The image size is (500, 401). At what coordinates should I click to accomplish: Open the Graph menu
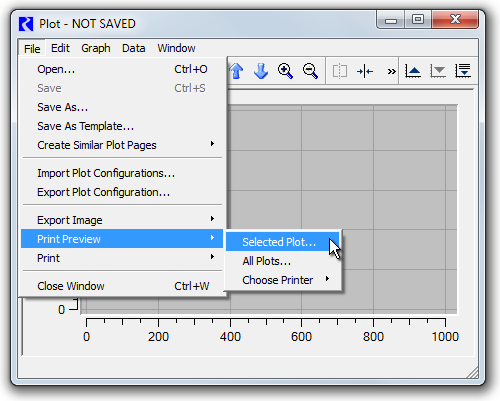tap(96, 48)
